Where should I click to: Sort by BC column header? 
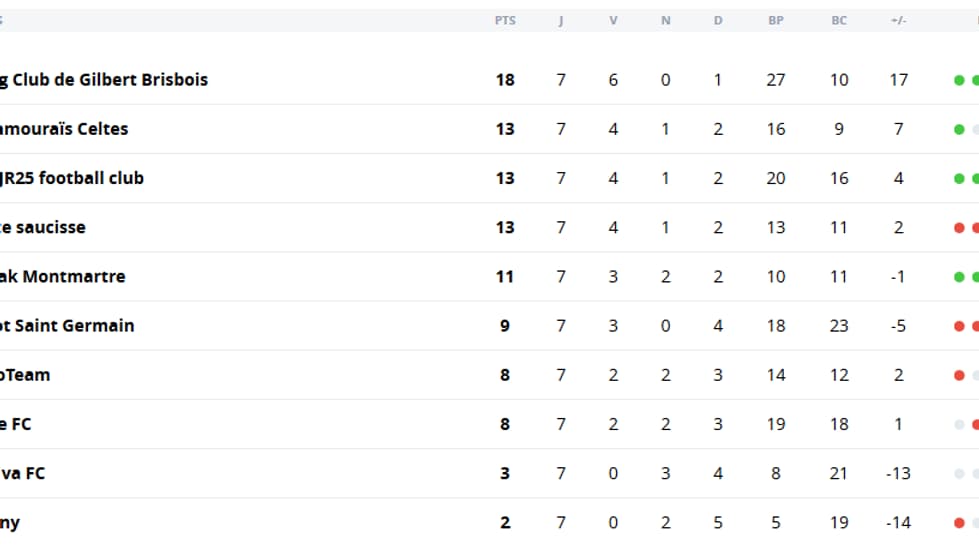coord(839,21)
